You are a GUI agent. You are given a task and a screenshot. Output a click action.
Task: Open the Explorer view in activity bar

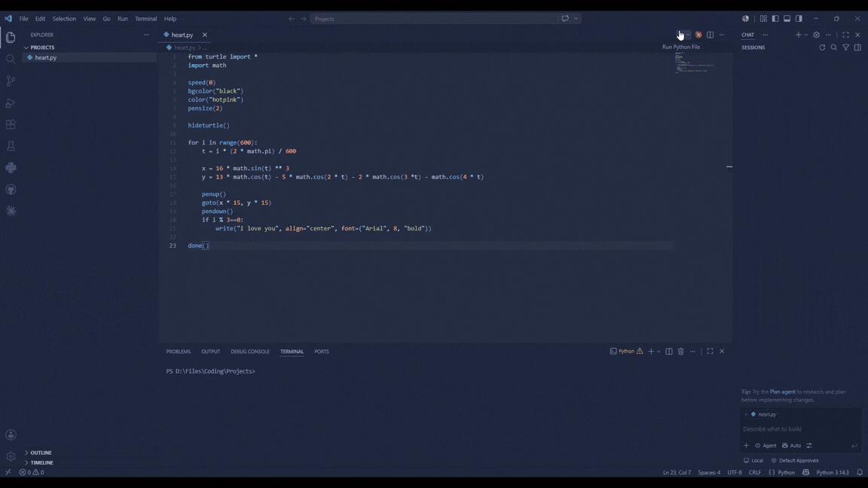pyautogui.click(x=11, y=38)
